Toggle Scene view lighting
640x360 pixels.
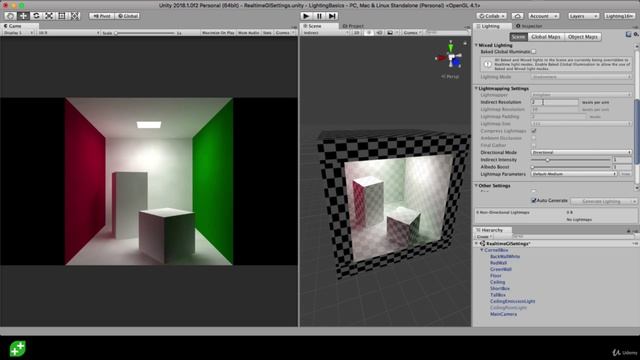pos(369,33)
